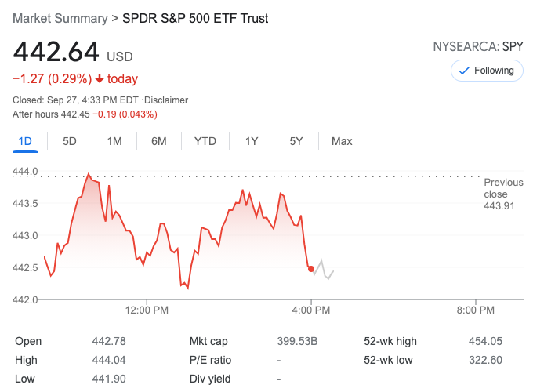Toggle the Following button
The image size is (533, 392).
pyautogui.click(x=487, y=71)
